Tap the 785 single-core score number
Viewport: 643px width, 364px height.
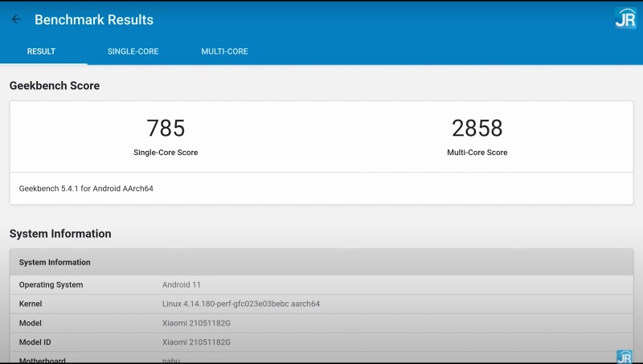166,129
